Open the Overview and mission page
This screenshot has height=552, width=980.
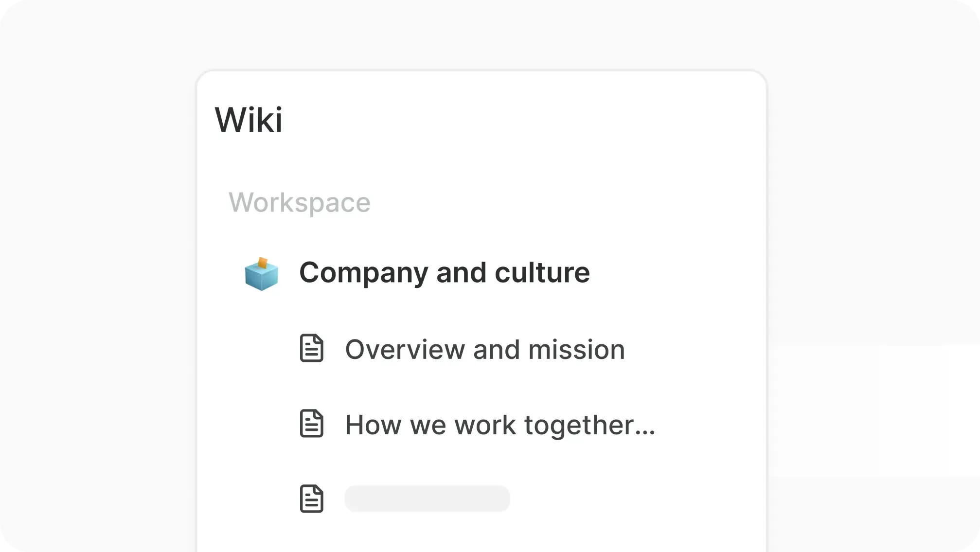(485, 349)
